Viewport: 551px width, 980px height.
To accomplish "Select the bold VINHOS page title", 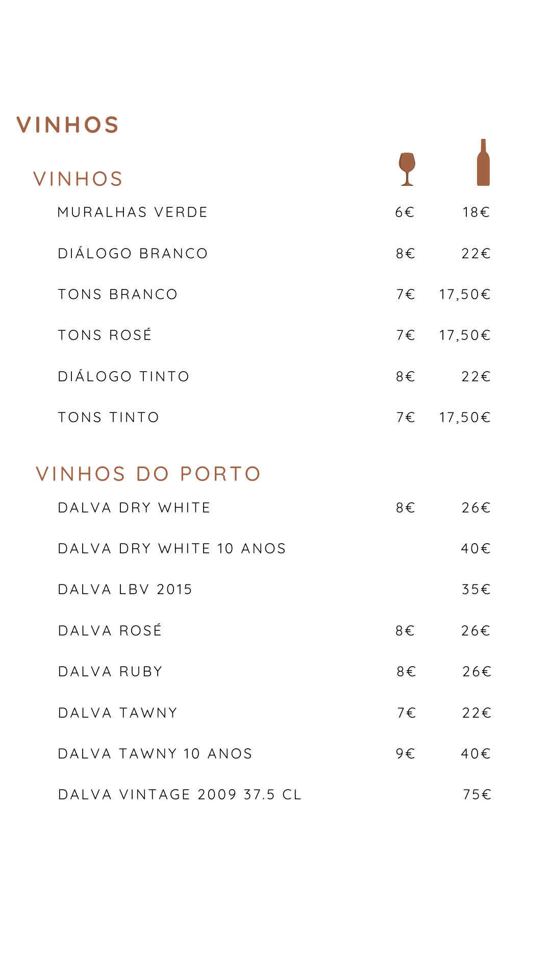I will 68,125.
